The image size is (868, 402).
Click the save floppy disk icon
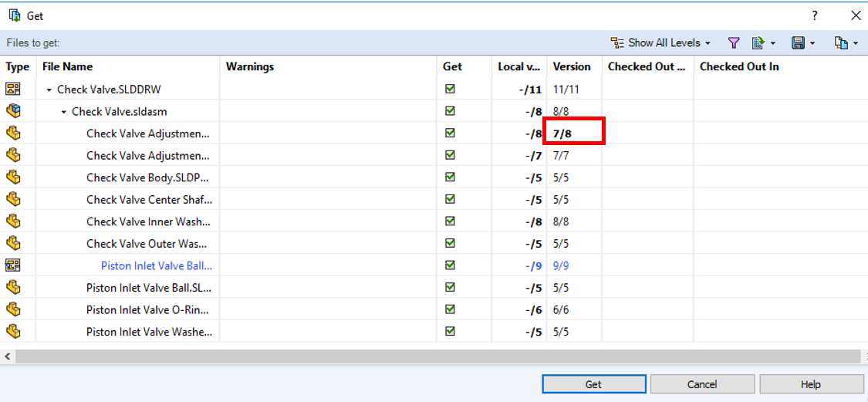pyautogui.click(x=799, y=42)
